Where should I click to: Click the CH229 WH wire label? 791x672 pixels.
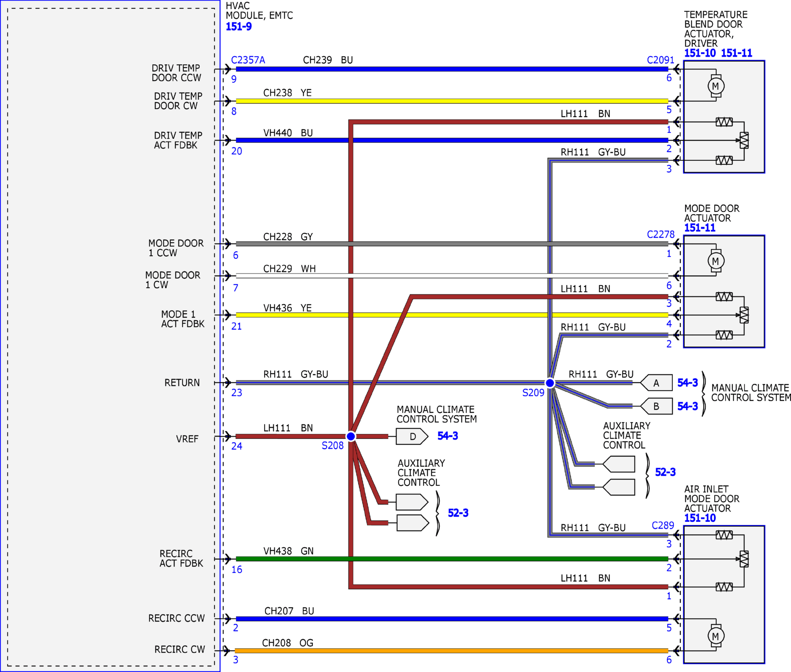(x=289, y=269)
